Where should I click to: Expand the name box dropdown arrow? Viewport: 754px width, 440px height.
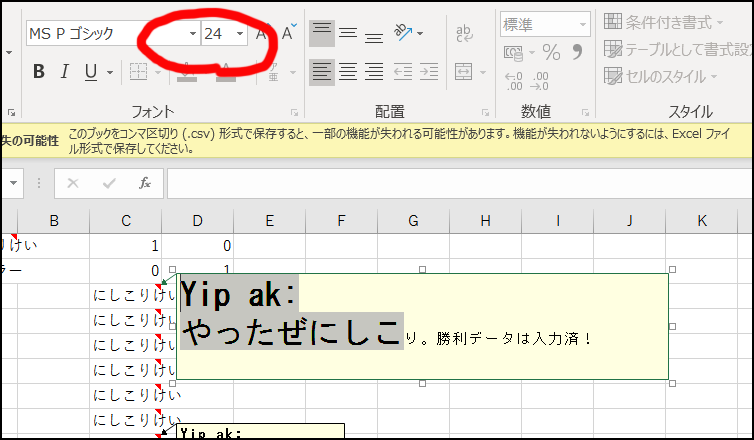(13, 183)
